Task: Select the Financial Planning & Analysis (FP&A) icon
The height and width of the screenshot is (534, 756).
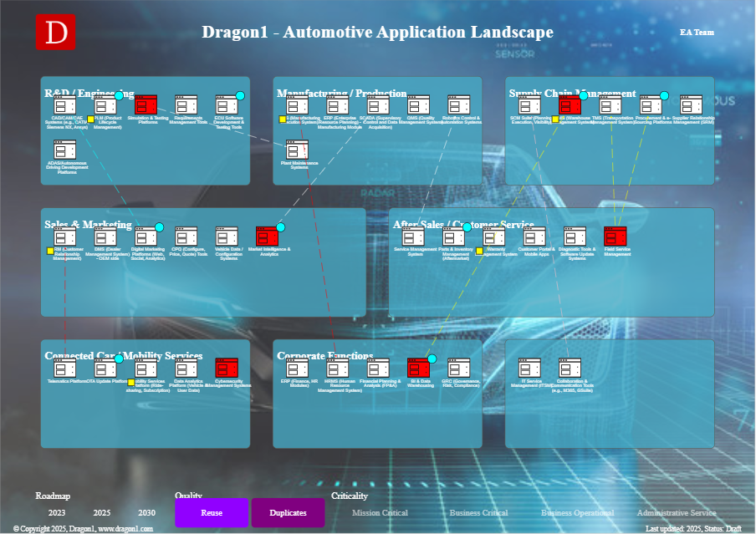Action: pyautogui.click(x=379, y=368)
